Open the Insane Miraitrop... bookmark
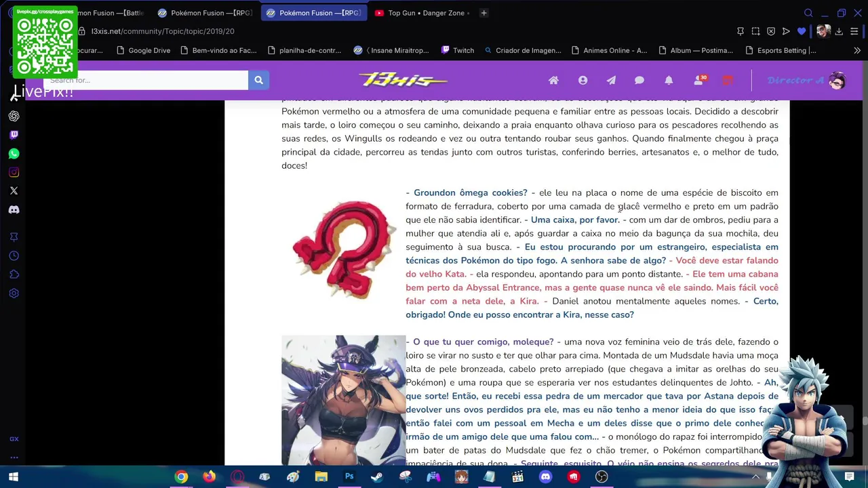The width and height of the screenshot is (868, 488). point(391,50)
